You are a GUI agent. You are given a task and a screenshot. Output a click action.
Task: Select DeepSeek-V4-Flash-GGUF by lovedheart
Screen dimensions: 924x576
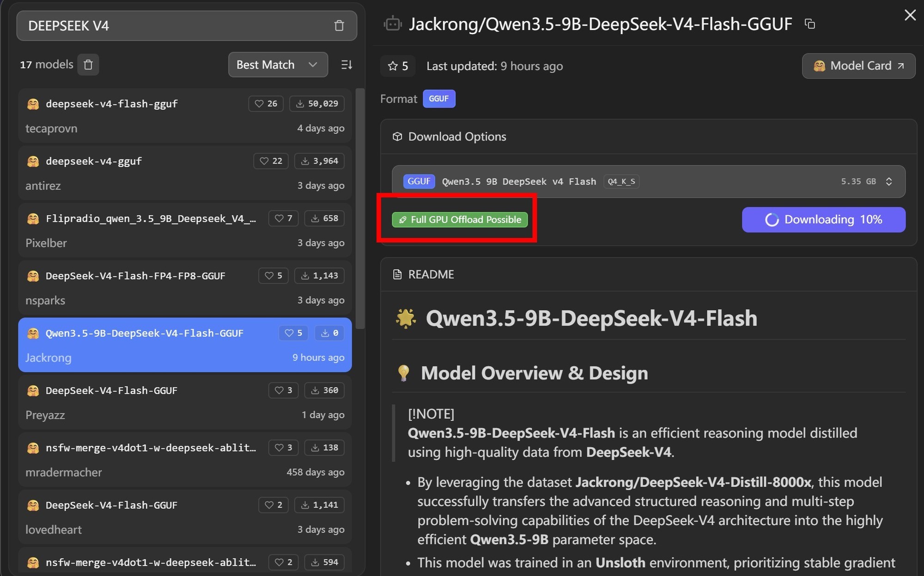[x=185, y=517]
